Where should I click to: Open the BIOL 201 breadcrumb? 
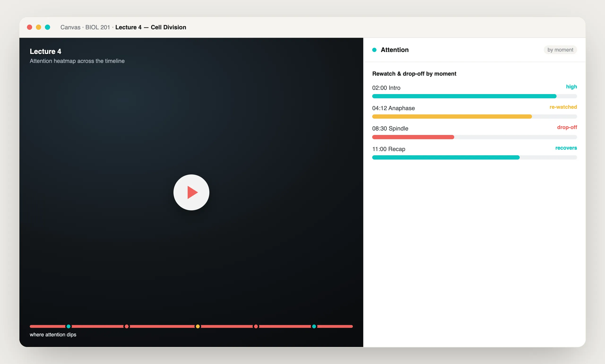click(x=98, y=27)
